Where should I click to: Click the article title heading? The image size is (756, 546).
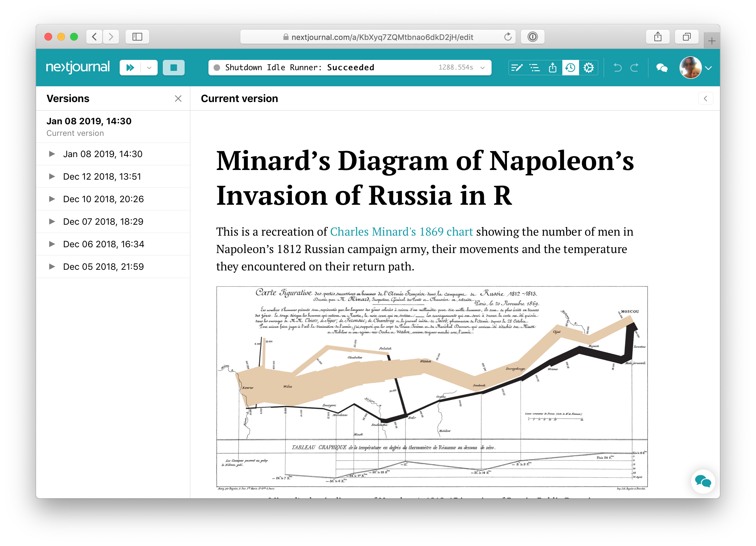tap(425, 178)
